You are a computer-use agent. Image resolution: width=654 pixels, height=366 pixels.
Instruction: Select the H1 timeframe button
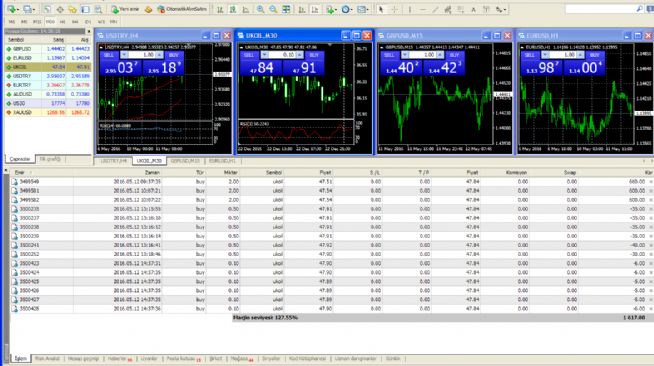(63, 22)
